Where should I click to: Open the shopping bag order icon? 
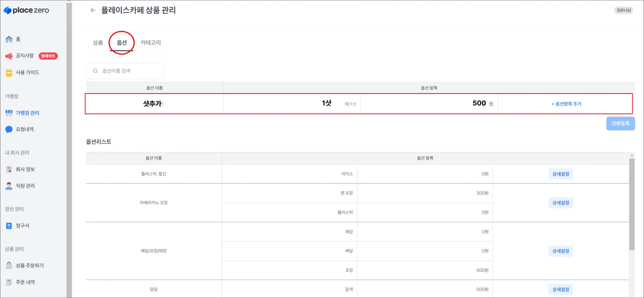click(x=9, y=266)
